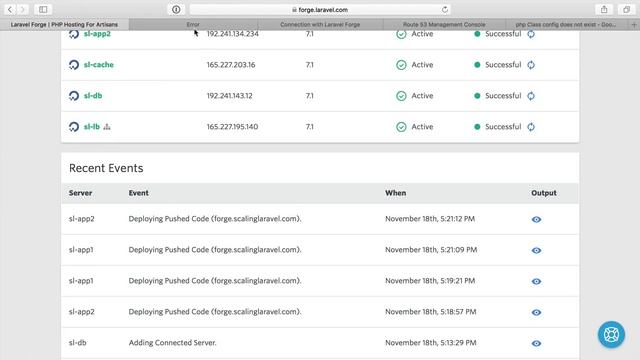640x360 pixels.
Task: View output for 5:18:57 PM deploy event
Action: [536, 312]
